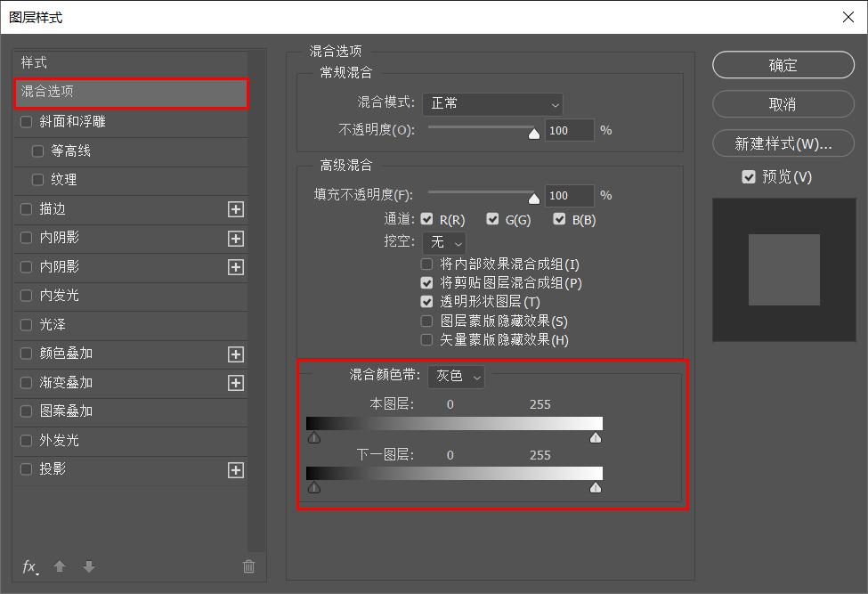Open the 混合颜色带 dropdown showing 灰色
Image resolution: width=868 pixels, height=594 pixels.
(456, 377)
